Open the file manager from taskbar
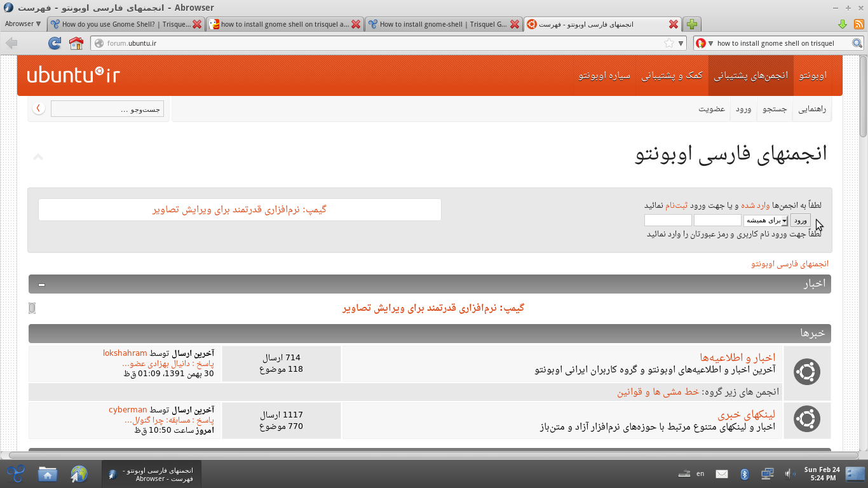This screenshot has width=868, height=488. pyautogui.click(x=48, y=473)
